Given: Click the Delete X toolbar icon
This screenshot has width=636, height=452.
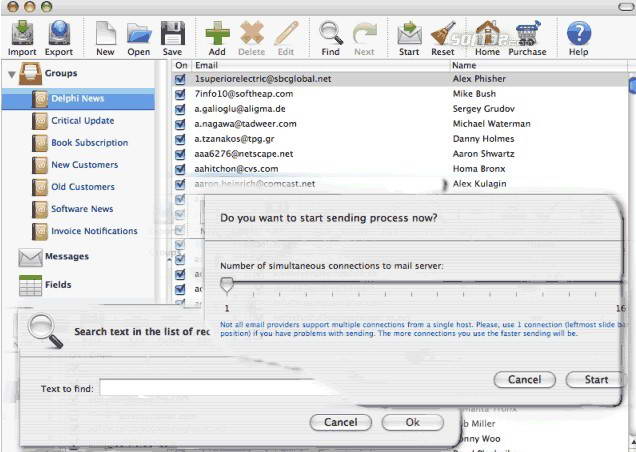Looking at the screenshot, I should pos(252,33).
